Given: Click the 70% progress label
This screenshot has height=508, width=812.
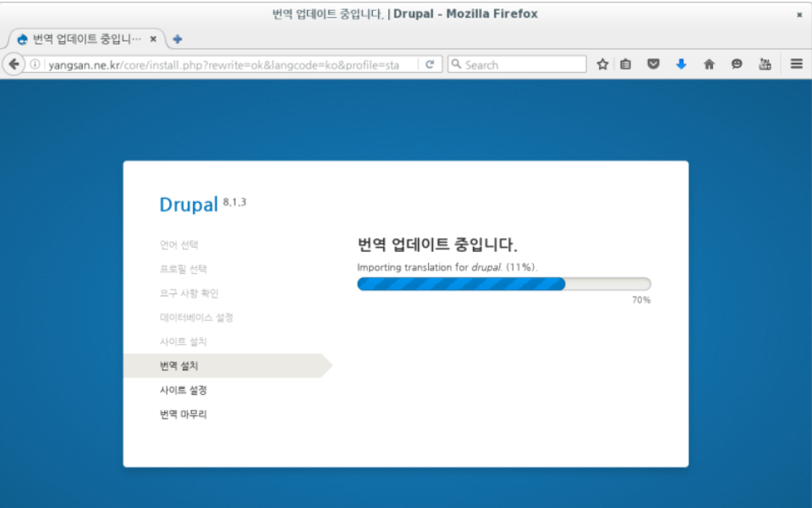Looking at the screenshot, I should click(x=641, y=300).
